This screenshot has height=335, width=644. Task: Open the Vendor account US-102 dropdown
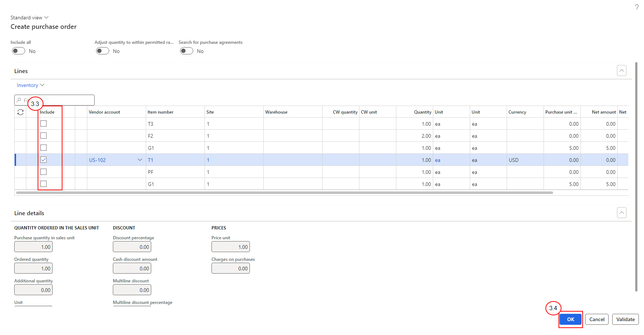point(140,160)
